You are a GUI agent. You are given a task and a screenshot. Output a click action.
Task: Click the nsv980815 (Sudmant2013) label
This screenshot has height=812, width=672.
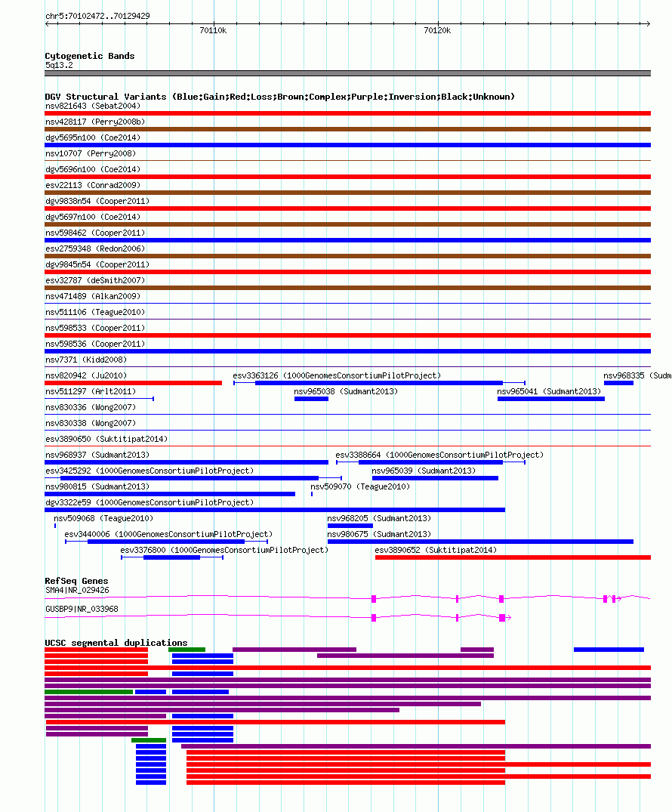coord(97,486)
